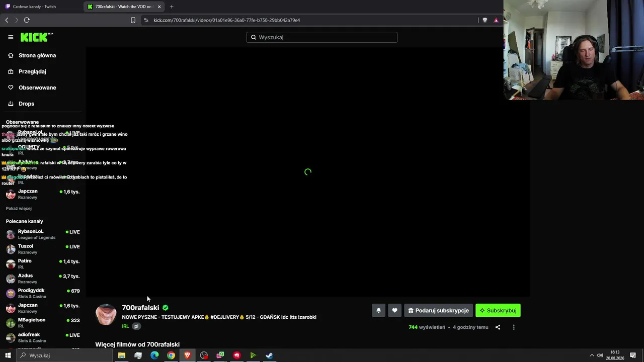
Task: Open the Windows notification center
Action: [x=633, y=355]
